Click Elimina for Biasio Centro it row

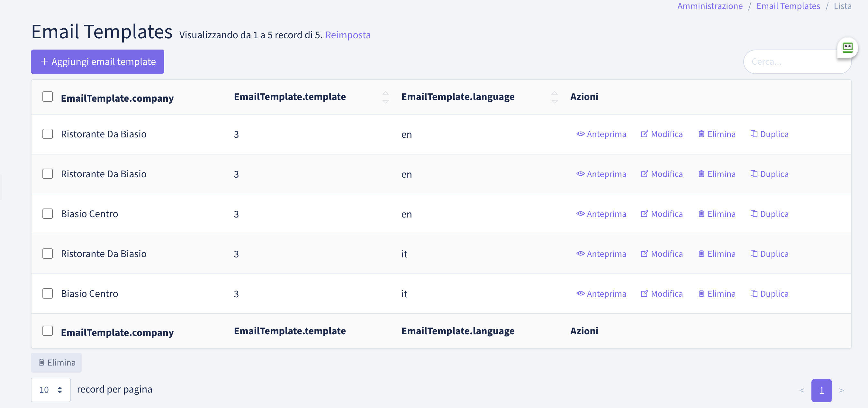click(717, 294)
